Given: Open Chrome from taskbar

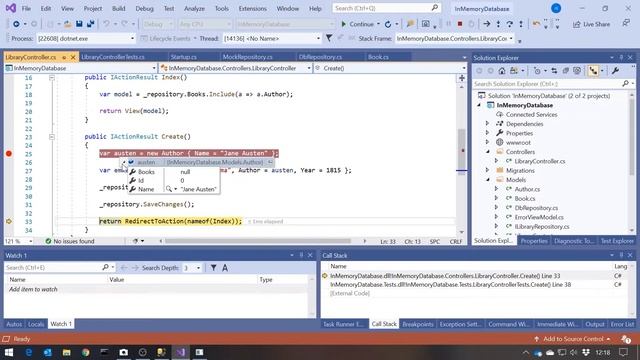Looking at the screenshot, I should 85,352.
